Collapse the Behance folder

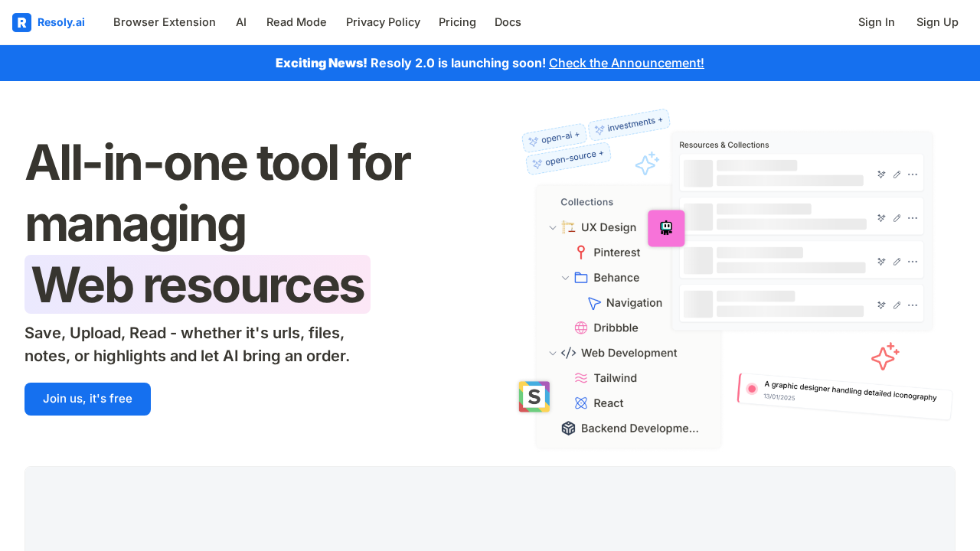[x=565, y=278]
